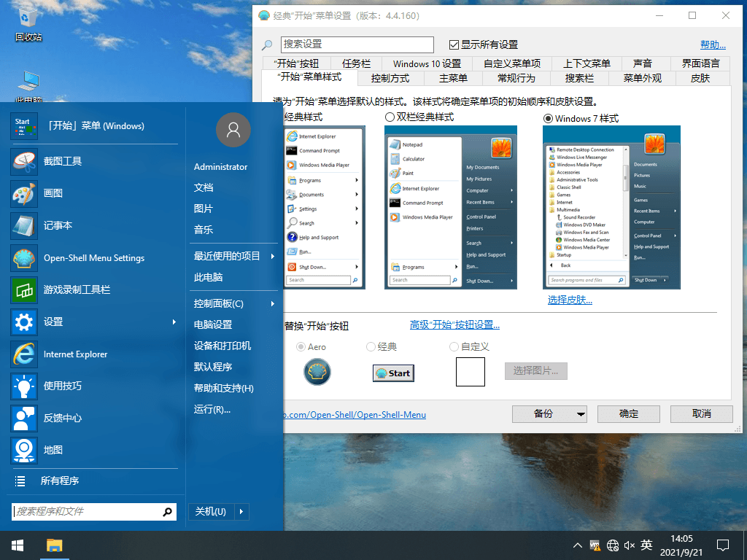Click the two-column classic style preview
This screenshot has height=560, width=747.
coord(451,208)
